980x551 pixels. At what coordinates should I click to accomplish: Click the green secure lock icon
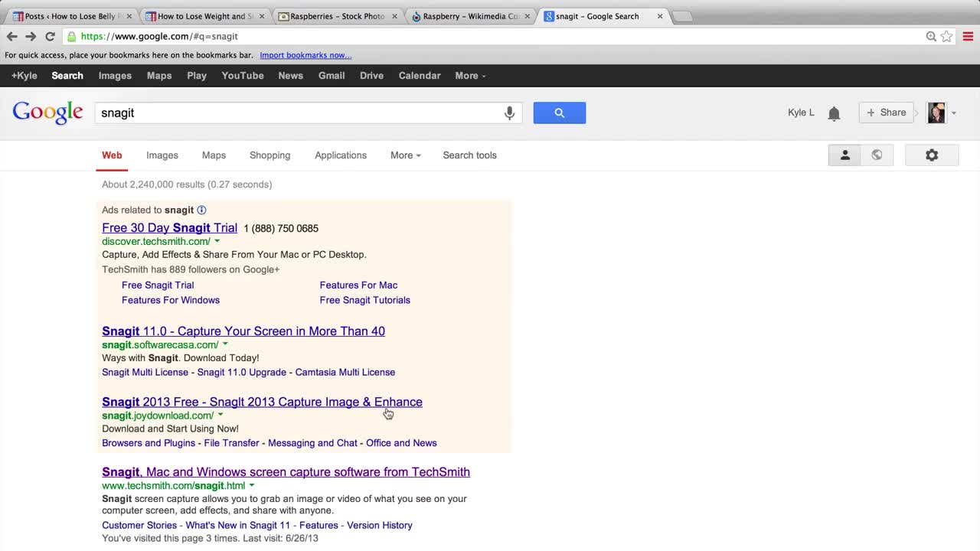coord(71,36)
